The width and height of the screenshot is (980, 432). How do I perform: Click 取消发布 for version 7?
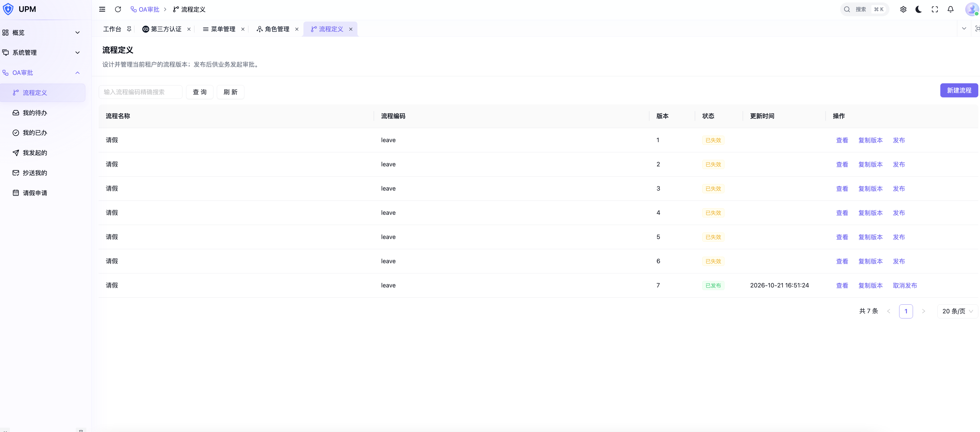905,285
